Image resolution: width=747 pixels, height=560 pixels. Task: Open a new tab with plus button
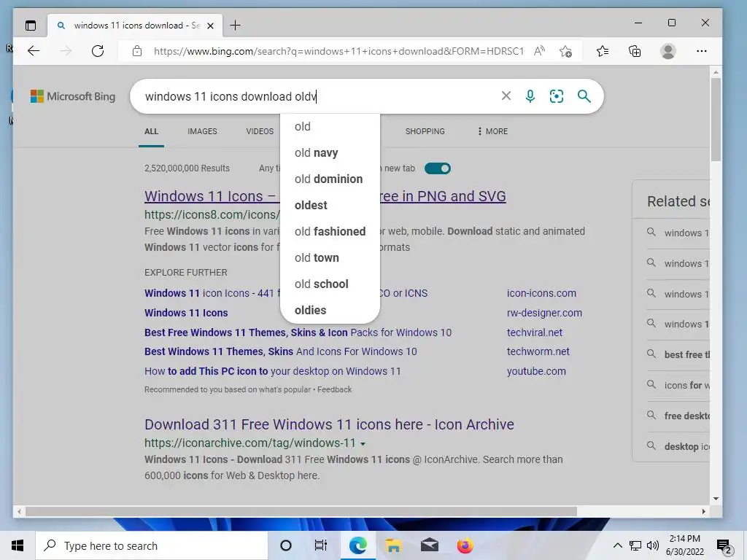click(236, 26)
